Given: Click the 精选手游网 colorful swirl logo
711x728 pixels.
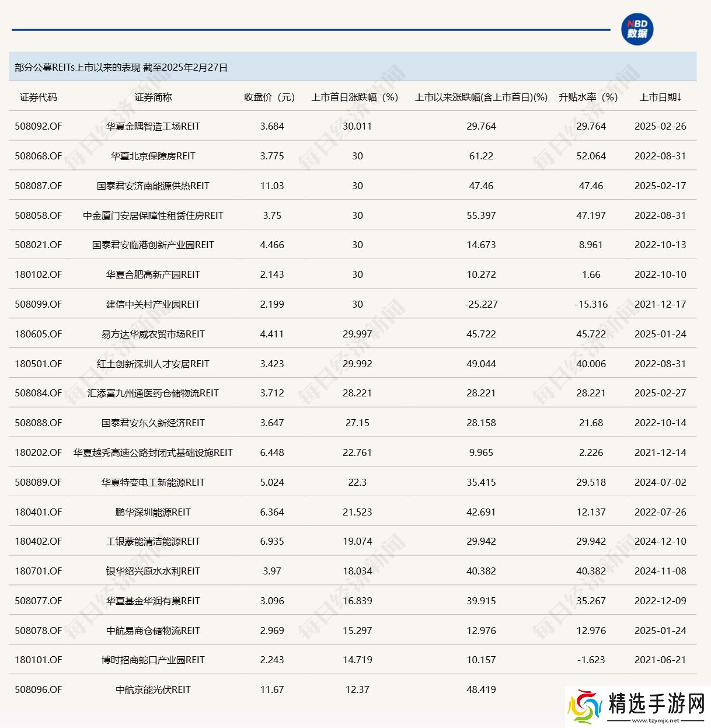Looking at the screenshot, I should (585, 707).
